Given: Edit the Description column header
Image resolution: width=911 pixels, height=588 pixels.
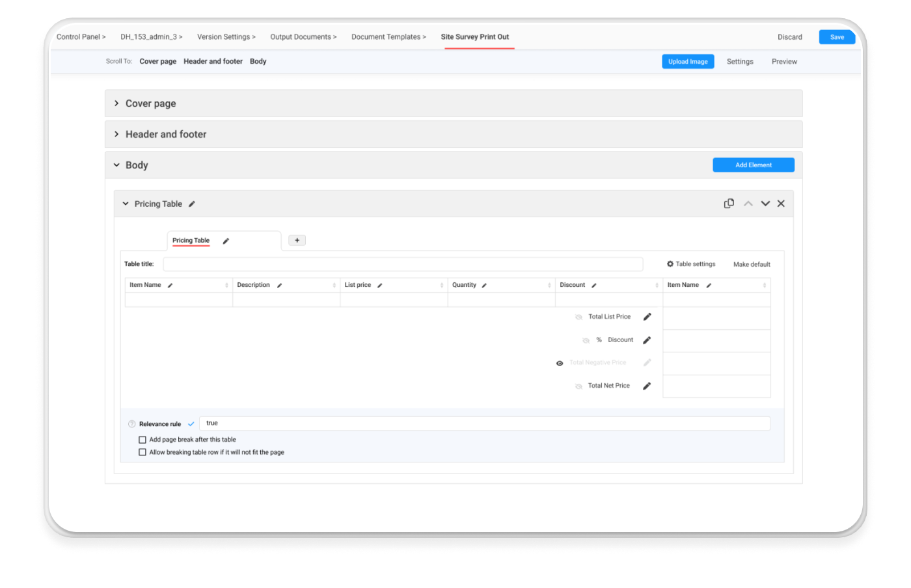Looking at the screenshot, I should [279, 286].
